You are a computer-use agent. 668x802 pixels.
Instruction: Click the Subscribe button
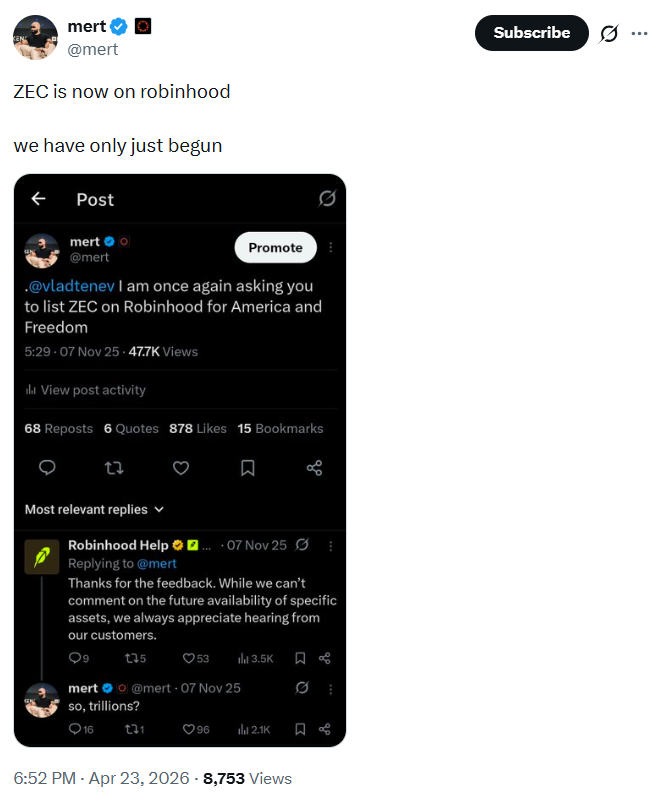[x=531, y=33]
